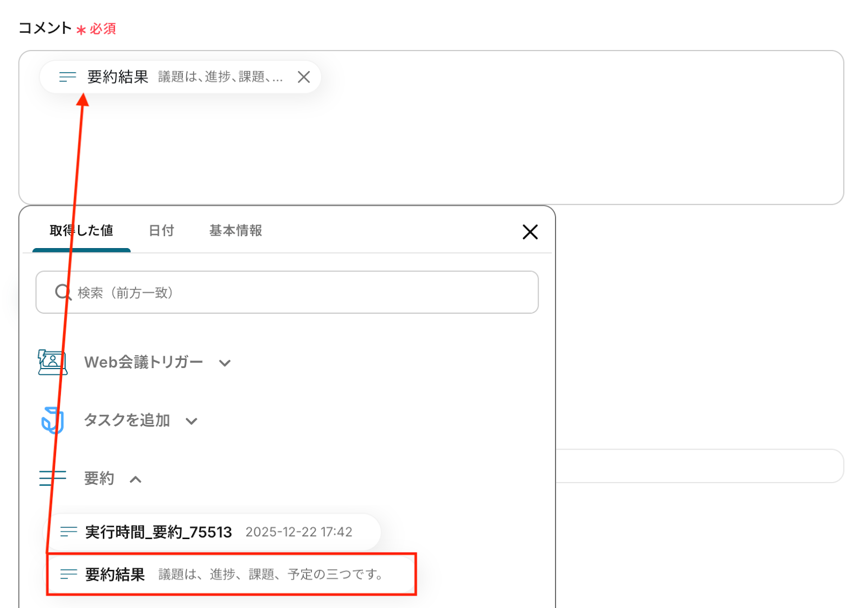
Task: Click the タスクを追加 app icon
Action: tap(53, 420)
